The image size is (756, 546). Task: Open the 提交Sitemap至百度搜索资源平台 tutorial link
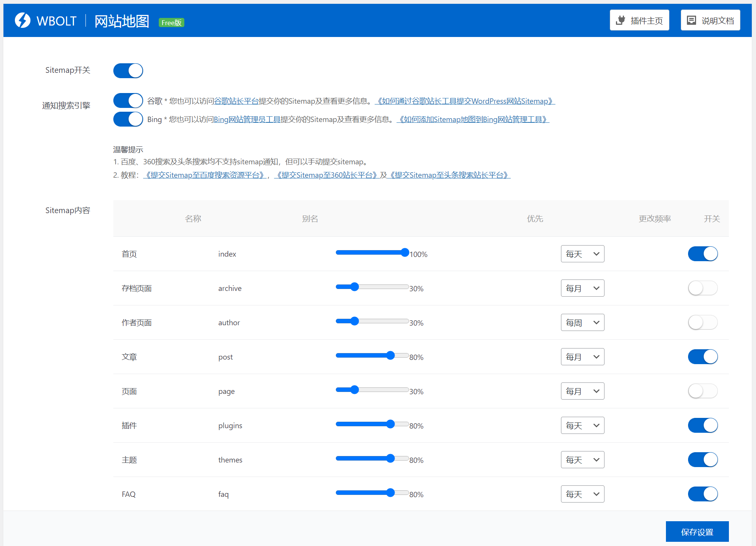tap(205, 175)
